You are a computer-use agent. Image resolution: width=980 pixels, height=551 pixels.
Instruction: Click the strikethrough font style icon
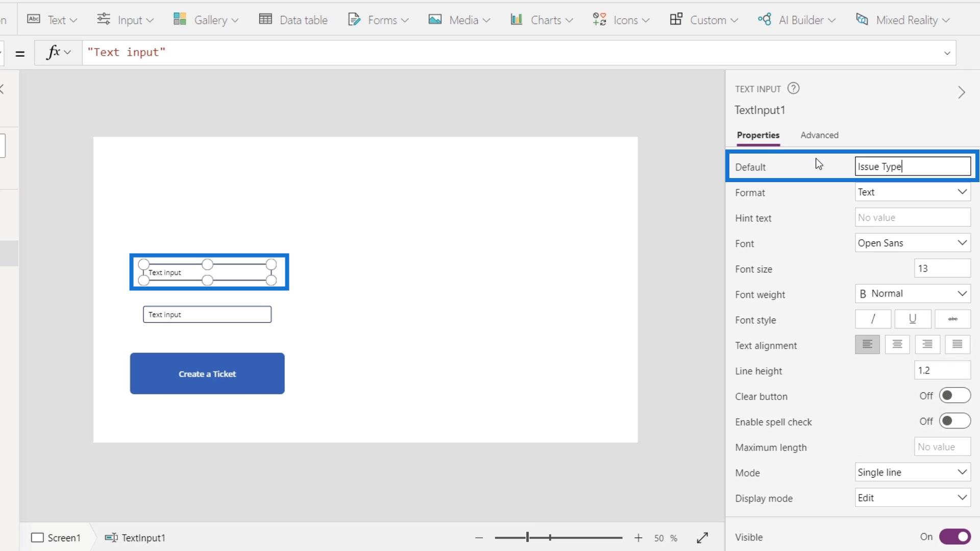click(952, 319)
